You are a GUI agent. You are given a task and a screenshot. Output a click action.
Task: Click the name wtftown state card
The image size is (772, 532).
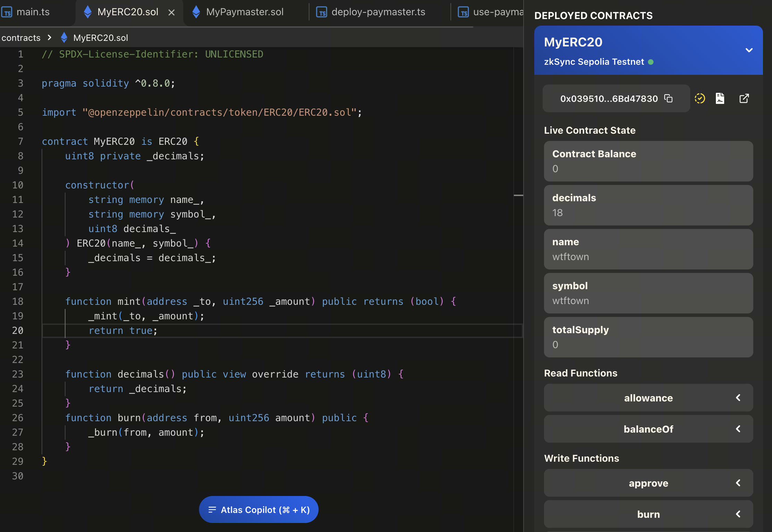pyautogui.click(x=648, y=249)
